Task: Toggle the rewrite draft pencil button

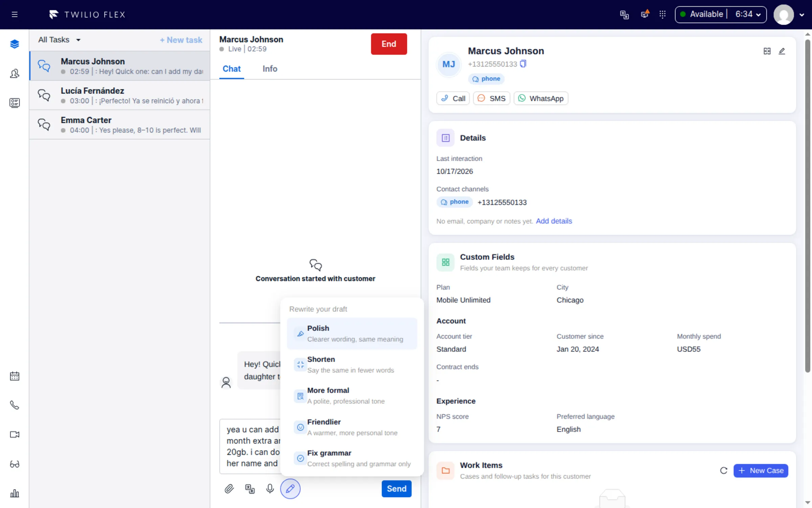Action: pyautogui.click(x=290, y=489)
